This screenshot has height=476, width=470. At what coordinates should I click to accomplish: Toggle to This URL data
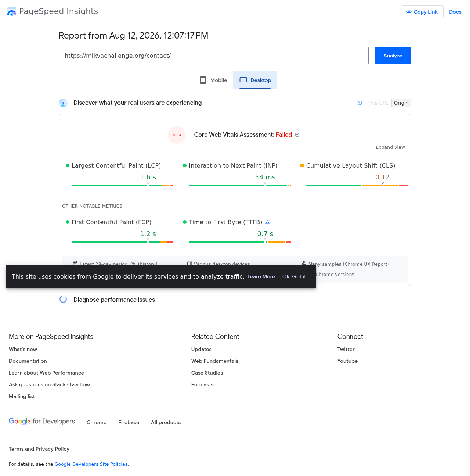378,103
